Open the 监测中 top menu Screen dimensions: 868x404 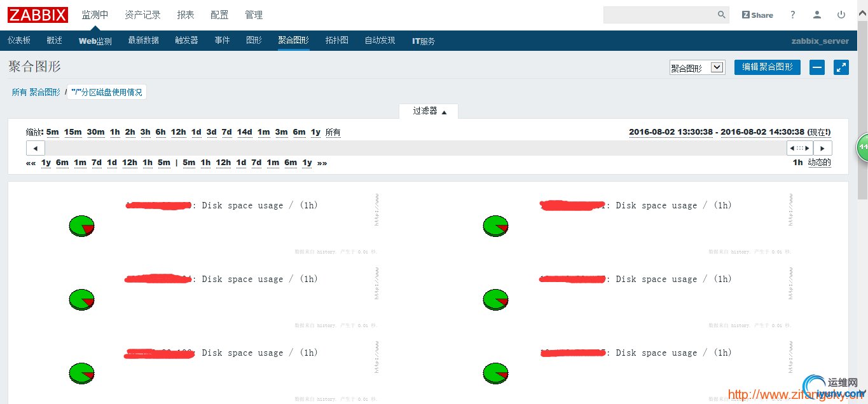(95, 15)
